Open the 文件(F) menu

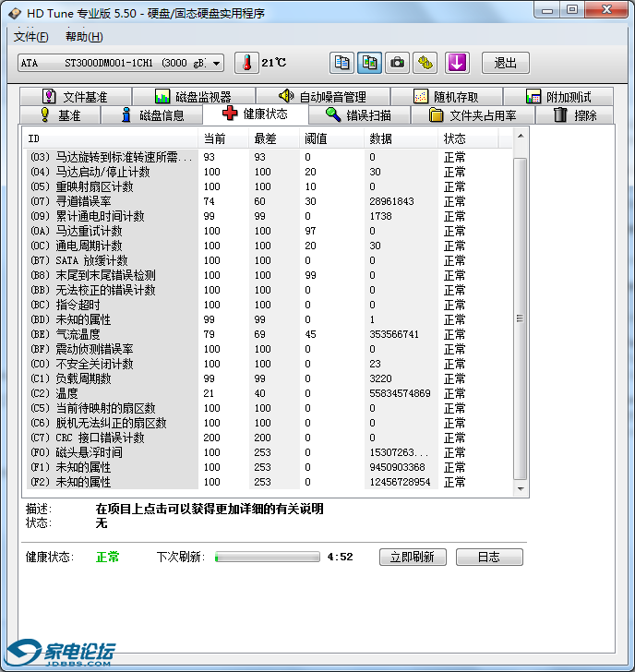(x=30, y=37)
